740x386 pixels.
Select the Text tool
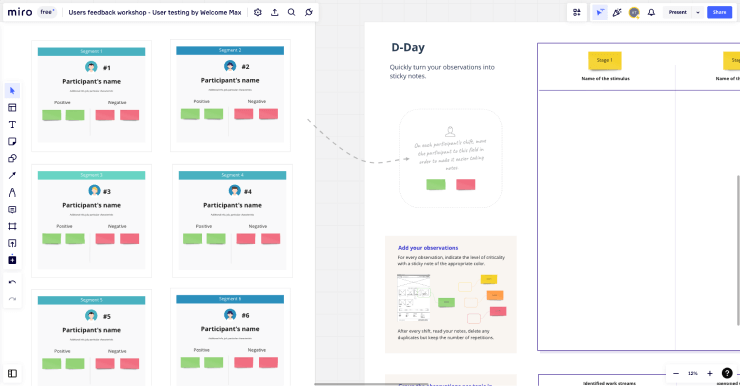[x=12, y=125]
